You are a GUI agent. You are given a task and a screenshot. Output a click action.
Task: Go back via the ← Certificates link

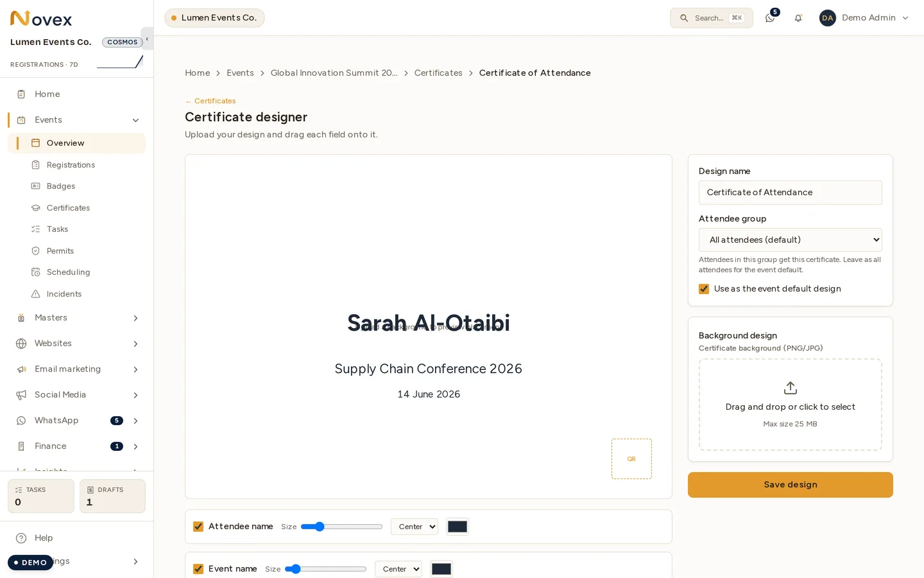pyautogui.click(x=210, y=101)
